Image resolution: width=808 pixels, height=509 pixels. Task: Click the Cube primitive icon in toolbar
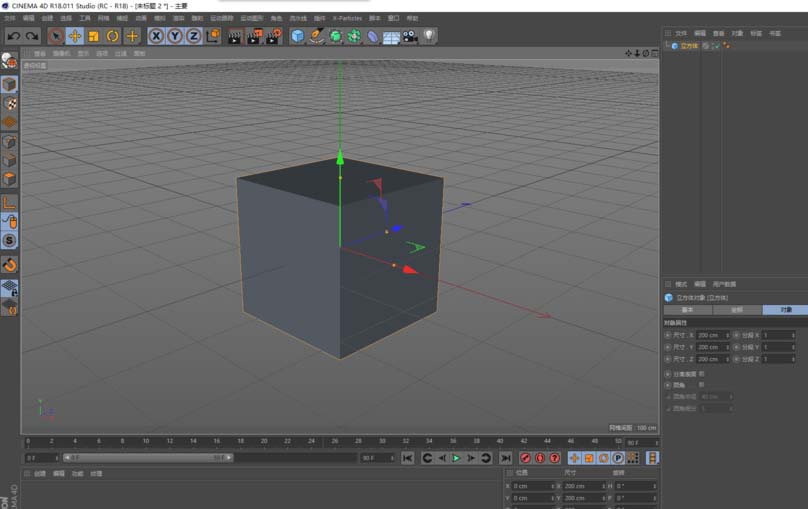[297, 36]
